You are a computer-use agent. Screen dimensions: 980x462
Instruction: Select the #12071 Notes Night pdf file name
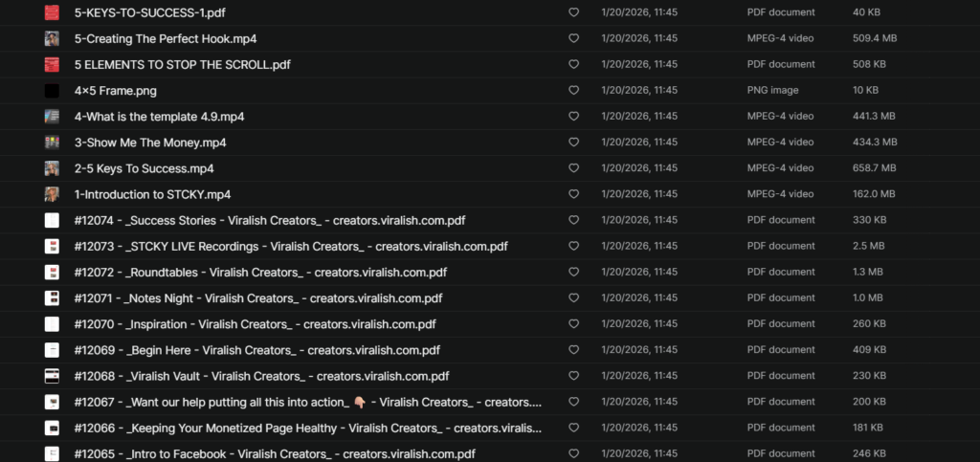coord(258,298)
